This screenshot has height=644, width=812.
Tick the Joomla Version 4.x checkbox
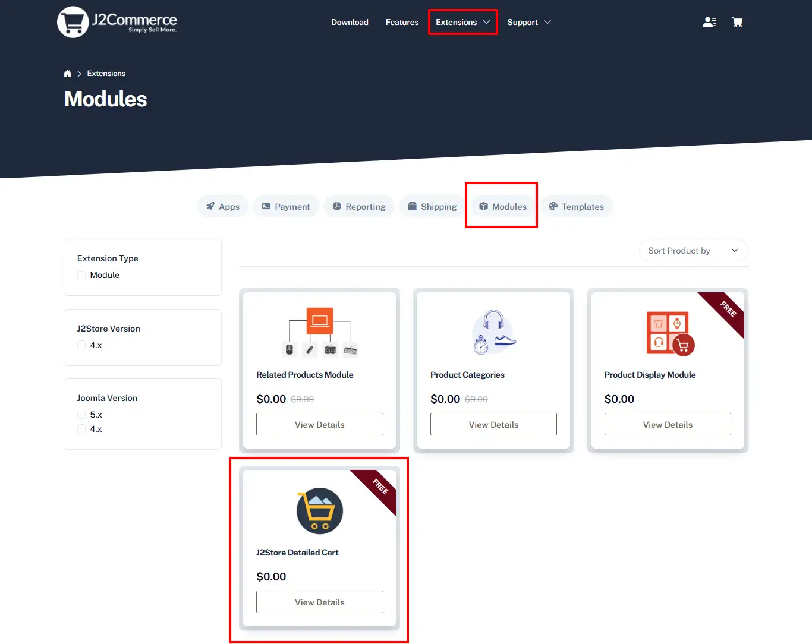click(81, 429)
